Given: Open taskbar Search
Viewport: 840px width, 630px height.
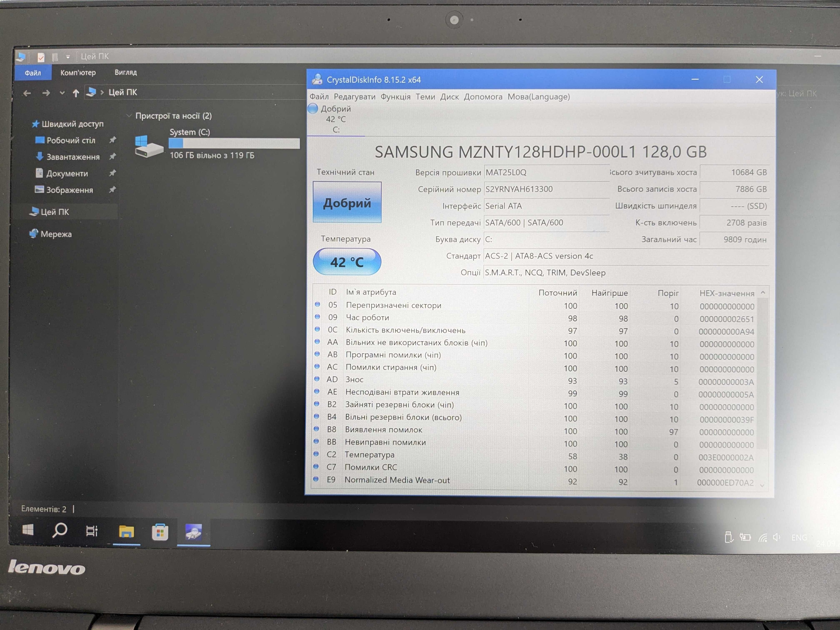Looking at the screenshot, I should pos(60,530).
